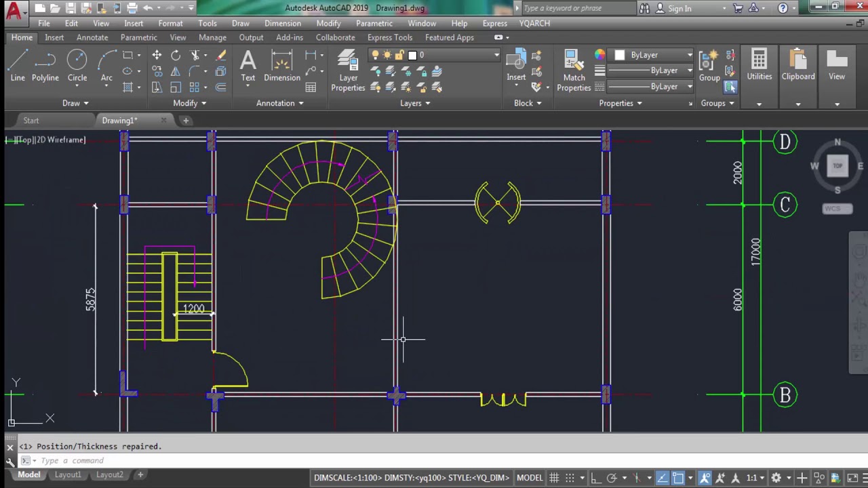
Task: Open the Insert block tool
Action: click(x=516, y=66)
